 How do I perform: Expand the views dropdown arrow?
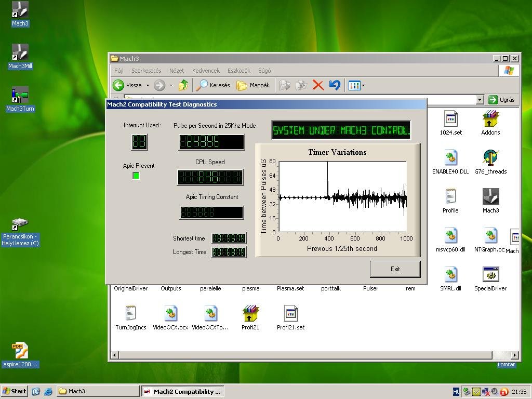point(363,86)
